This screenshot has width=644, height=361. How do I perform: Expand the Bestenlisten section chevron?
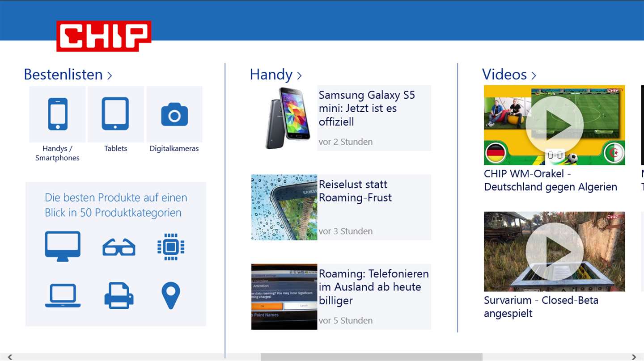(x=110, y=75)
